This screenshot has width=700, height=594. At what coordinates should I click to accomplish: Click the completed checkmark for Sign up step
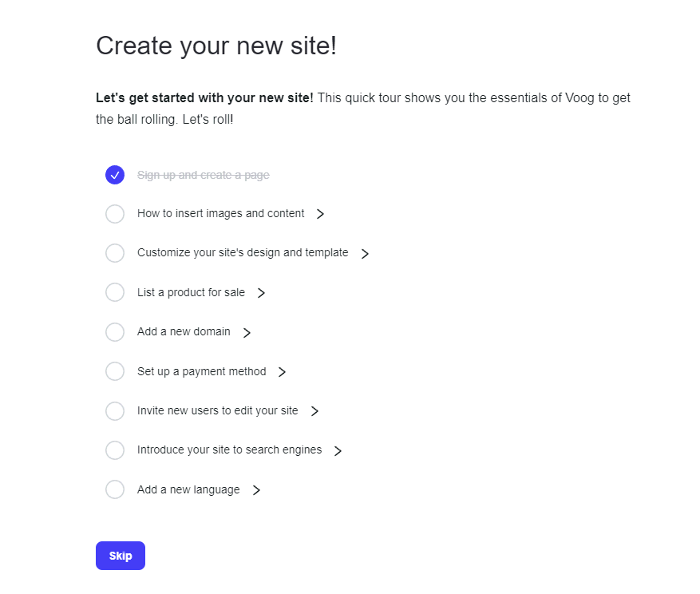pyautogui.click(x=115, y=175)
